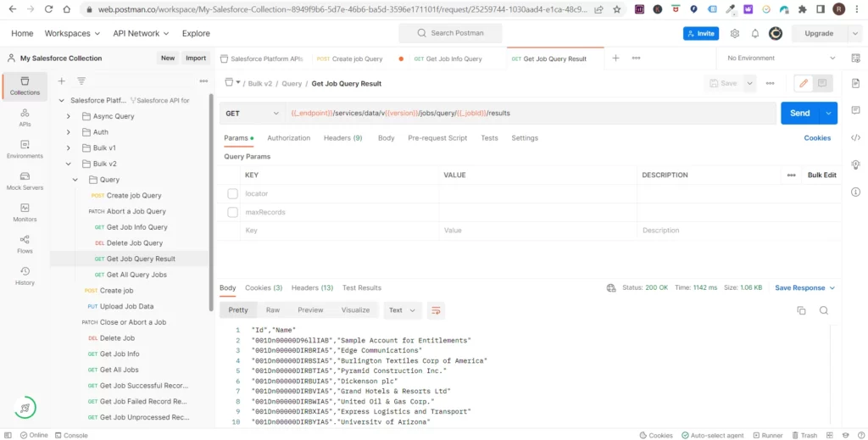Click the request URL field
Viewport: 868px width, 440px height.
point(531,113)
